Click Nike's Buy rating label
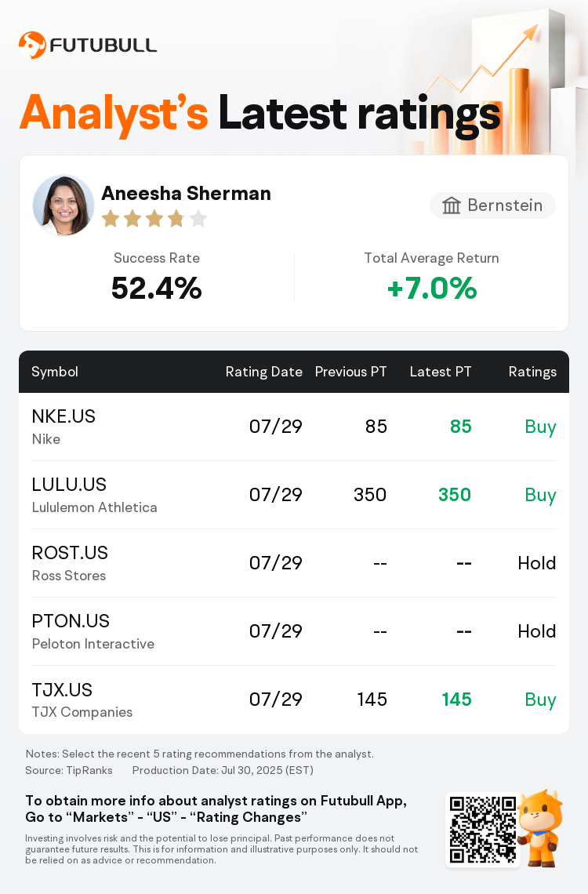588x894 pixels. point(540,427)
